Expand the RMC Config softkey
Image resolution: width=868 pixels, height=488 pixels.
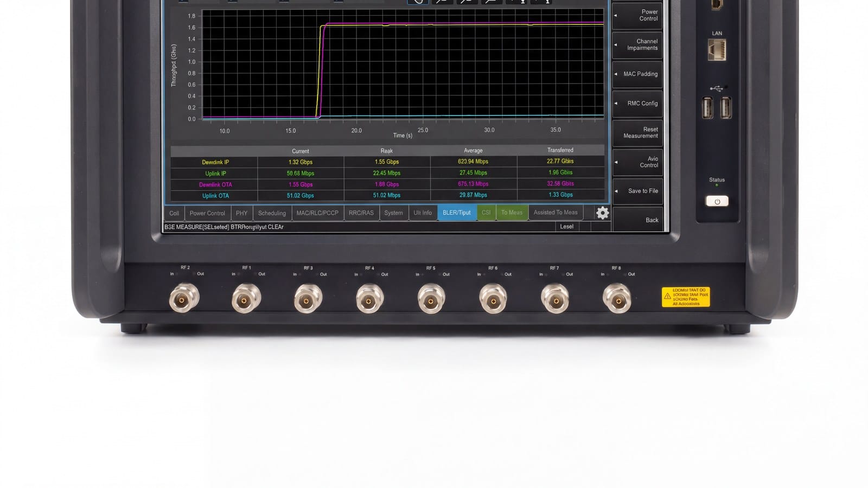(x=637, y=103)
